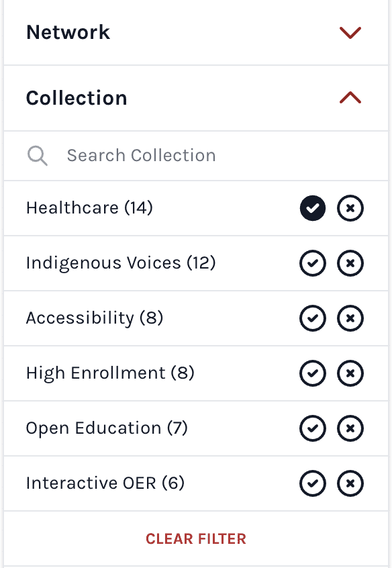Viewport: 392px width, 568px height.
Task: Select the Indigenous Voices checkmark icon
Action: (x=313, y=263)
